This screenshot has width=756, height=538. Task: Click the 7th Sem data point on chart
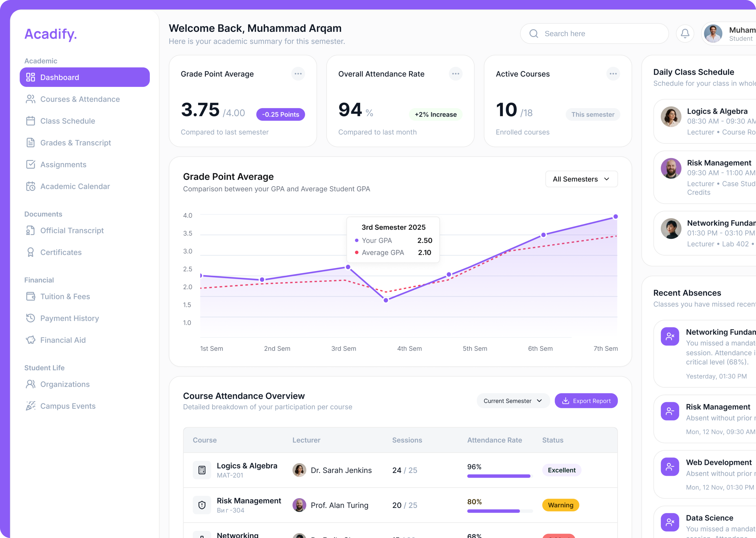[615, 217]
